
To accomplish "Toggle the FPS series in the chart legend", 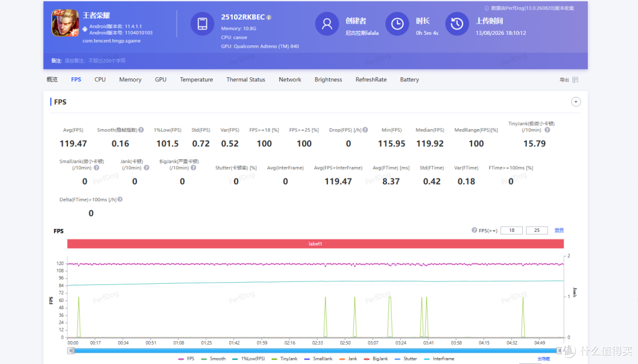I will [x=186, y=359].
